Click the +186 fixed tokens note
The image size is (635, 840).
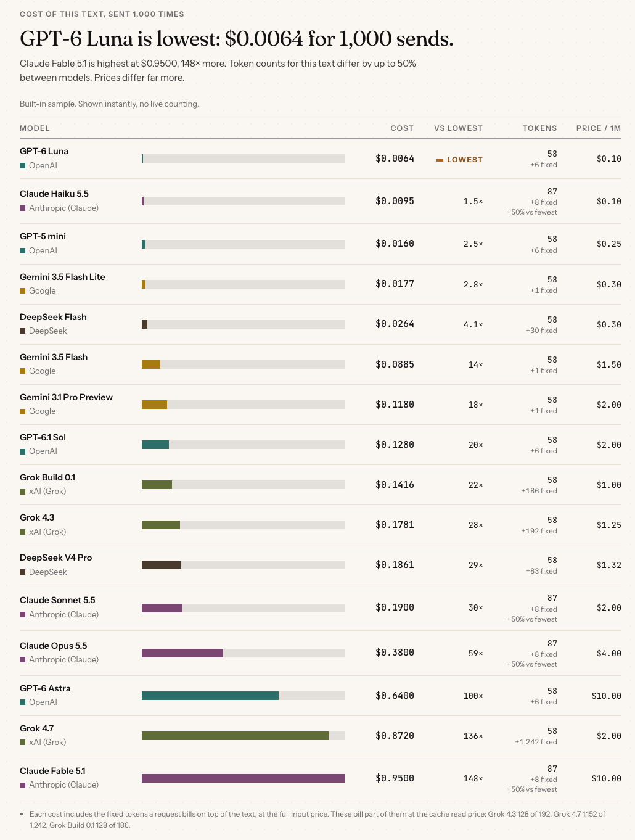click(539, 491)
